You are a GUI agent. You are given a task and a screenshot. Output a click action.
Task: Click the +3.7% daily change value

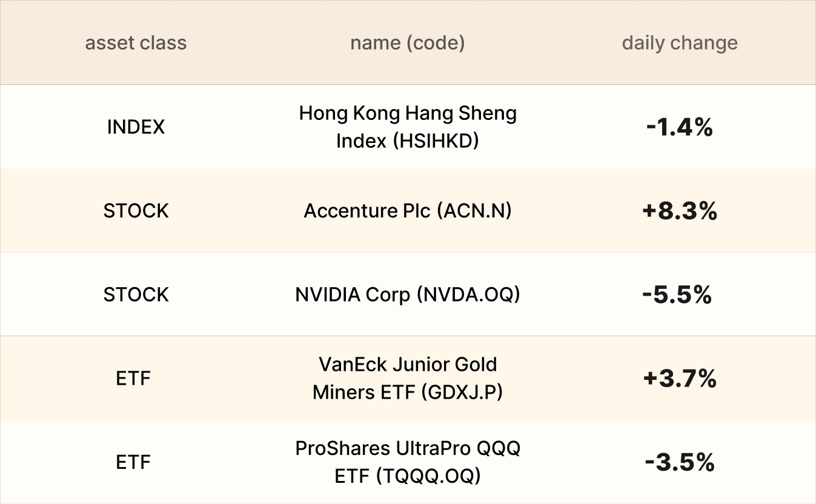pyautogui.click(x=680, y=379)
